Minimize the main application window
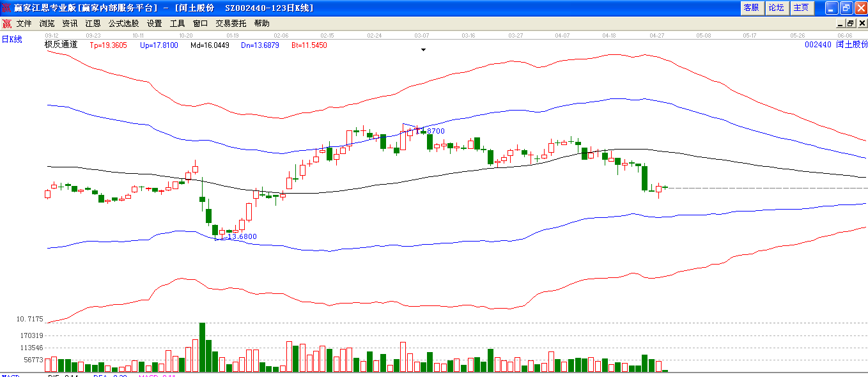Viewport: 868px width, 377px height. 831,8
